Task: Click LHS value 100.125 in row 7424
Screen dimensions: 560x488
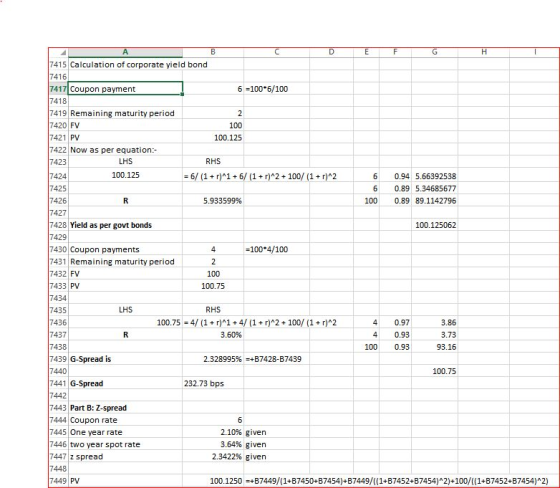Action: [x=125, y=175]
